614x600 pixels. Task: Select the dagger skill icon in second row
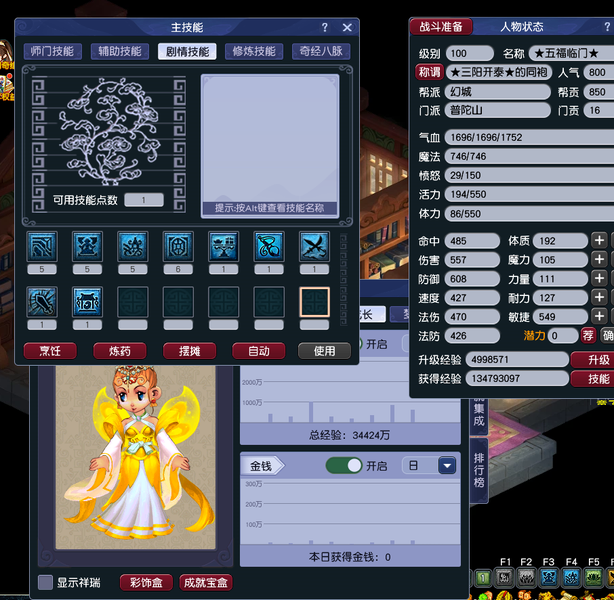(42, 302)
